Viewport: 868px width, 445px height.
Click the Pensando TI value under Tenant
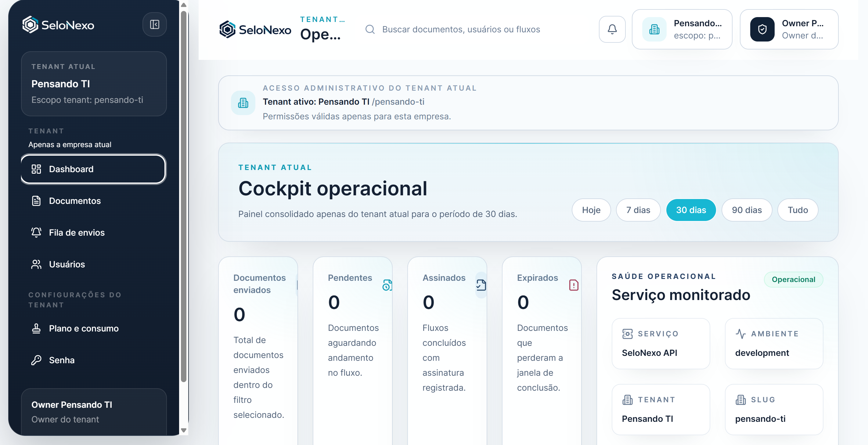[647, 419]
